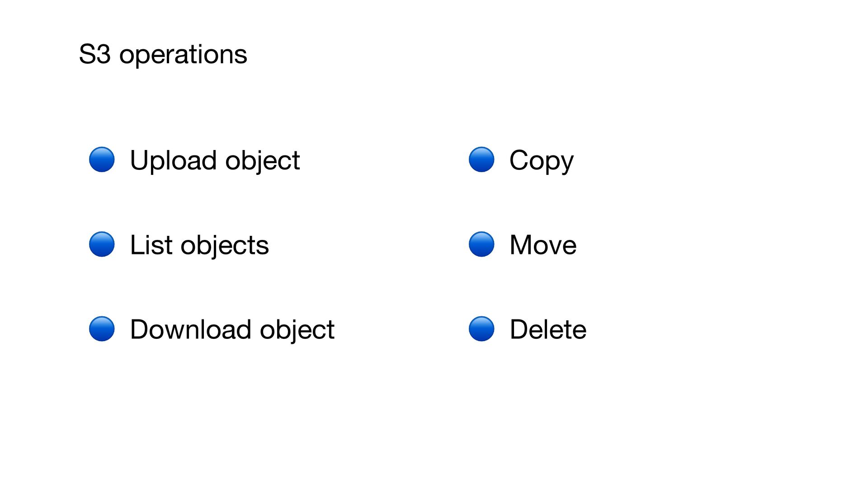Click the word objects after List

pos(225,245)
